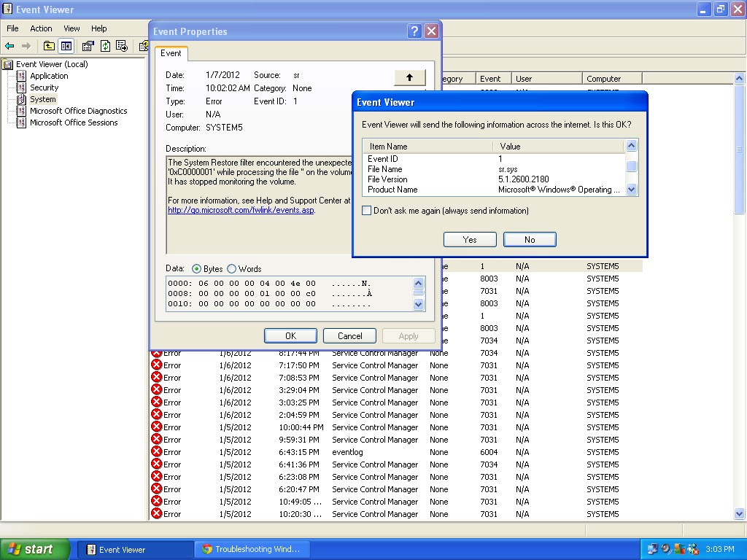Click the "10:00:44 PM" time cell
Viewport: 747px width, 560px height.
pyautogui.click(x=301, y=427)
